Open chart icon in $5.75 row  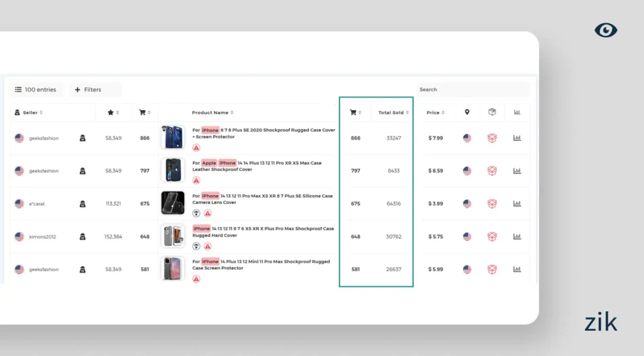517,236
